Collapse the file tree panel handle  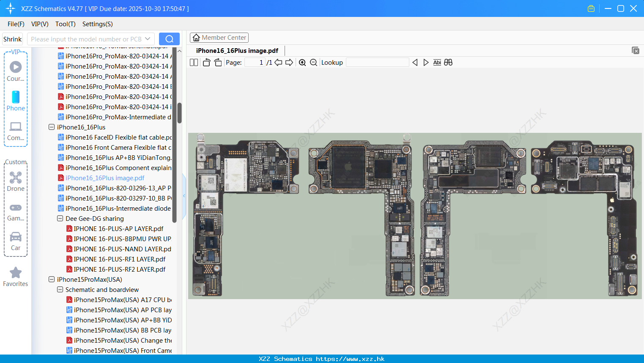(x=184, y=195)
